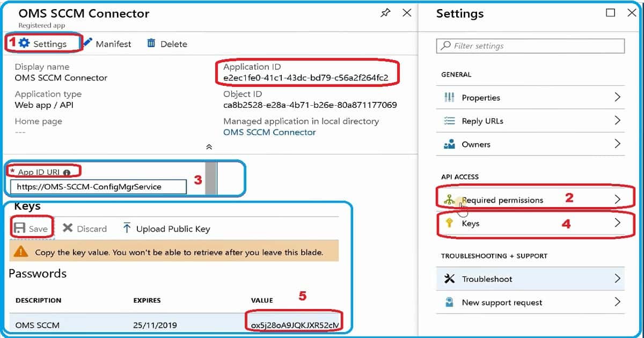644x338 pixels.
Task: Click the New support request icon
Action: 450,302
